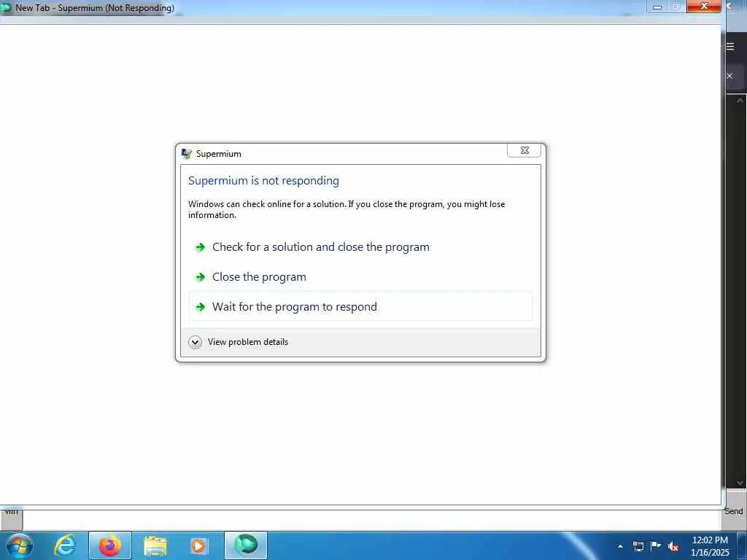Choose Check for a solution and close the program

(x=360, y=247)
